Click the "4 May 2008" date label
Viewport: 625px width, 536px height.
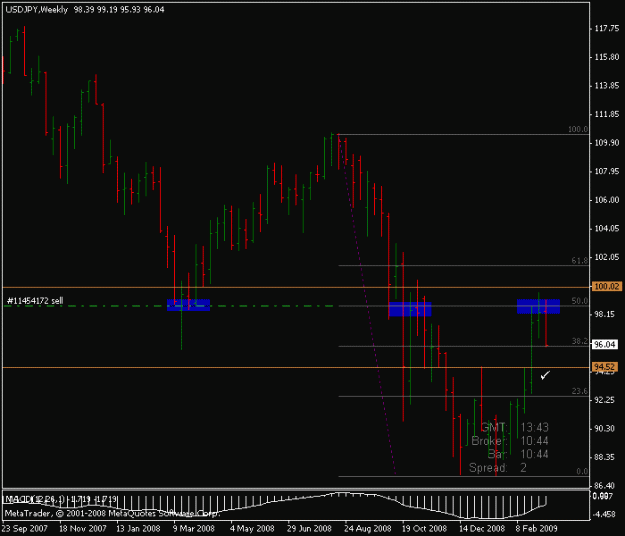252,529
